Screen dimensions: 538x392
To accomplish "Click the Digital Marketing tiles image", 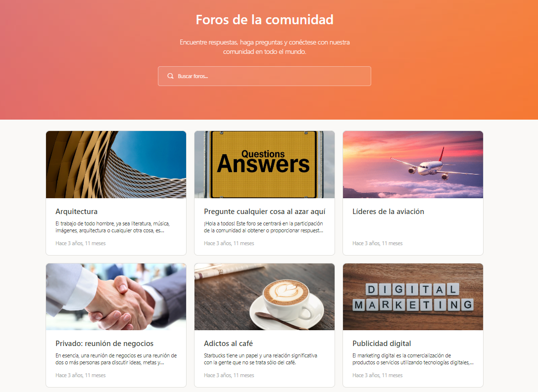I will point(413,297).
